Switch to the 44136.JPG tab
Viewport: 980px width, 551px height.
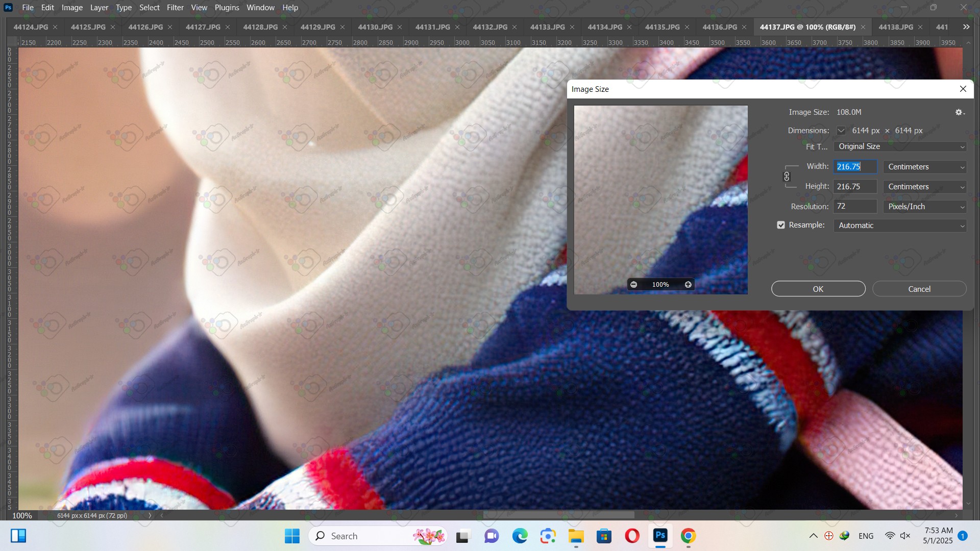click(x=720, y=27)
